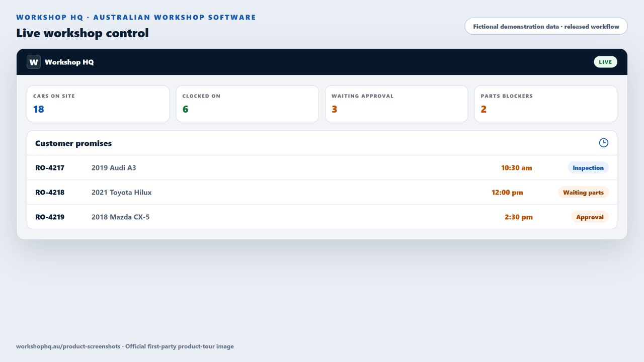
Task: Open the Cars on Site card
Action: pyautogui.click(x=98, y=104)
